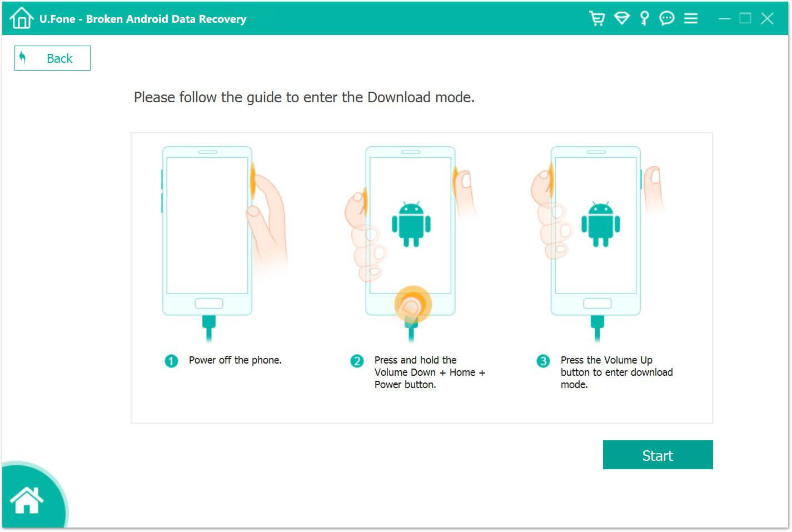The image size is (792, 532).
Task: Click step 2 numbered circle
Action: [356, 361]
